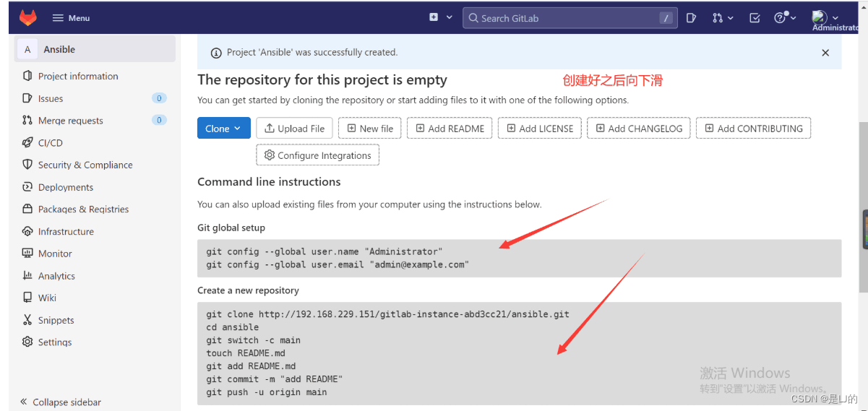Click the Upload File button
This screenshot has width=868, height=411.
coord(294,129)
